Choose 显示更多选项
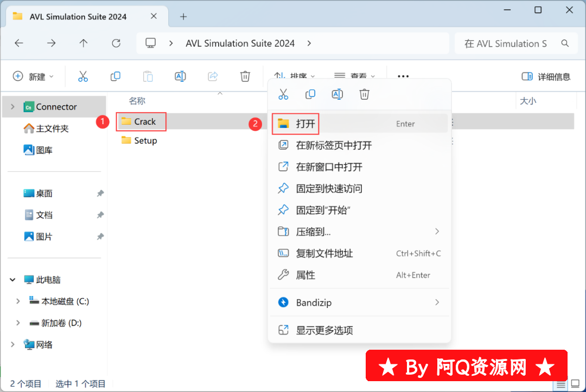Viewport: 586px width, 392px height. pos(359,330)
